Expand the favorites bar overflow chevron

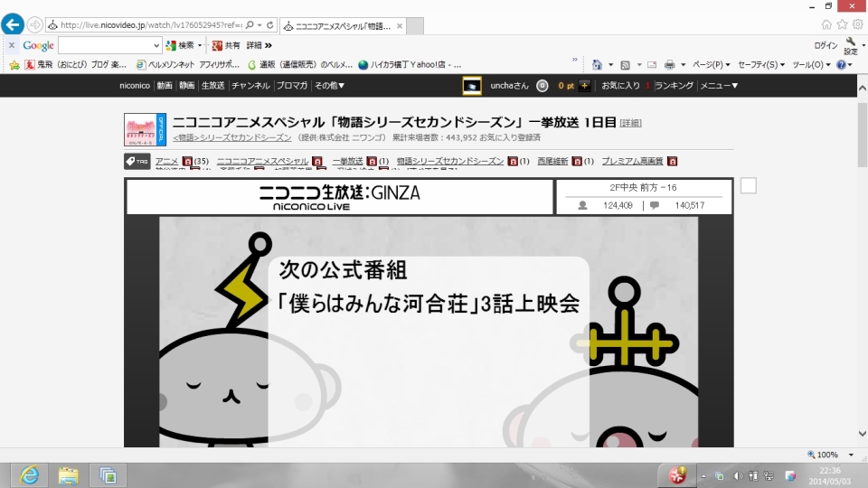click(575, 60)
